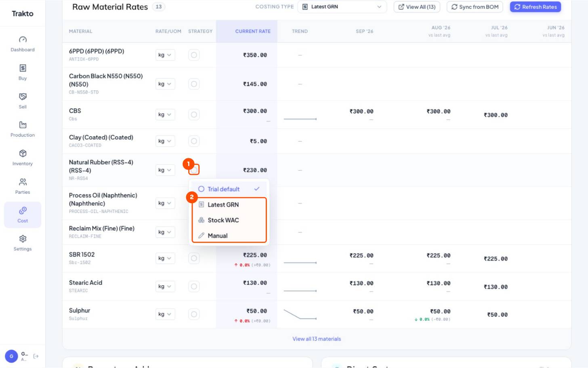
Task: Go to the Sell section icon
Action: pos(23,97)
